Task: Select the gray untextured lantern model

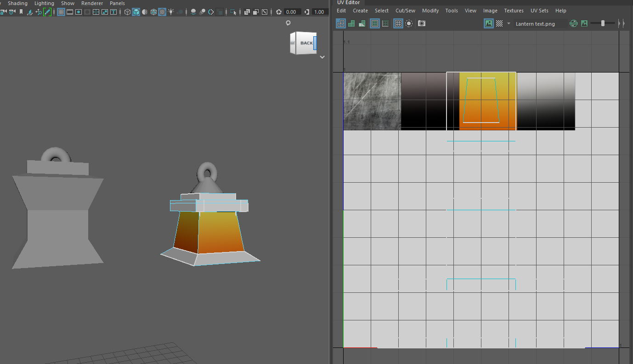Action: (x=57, y=209)
